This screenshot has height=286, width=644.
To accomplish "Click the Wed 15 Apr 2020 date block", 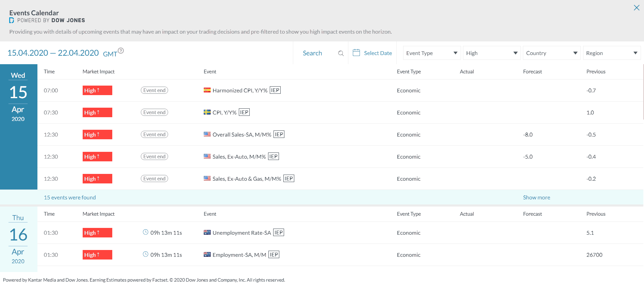I will tap(18, 127).
